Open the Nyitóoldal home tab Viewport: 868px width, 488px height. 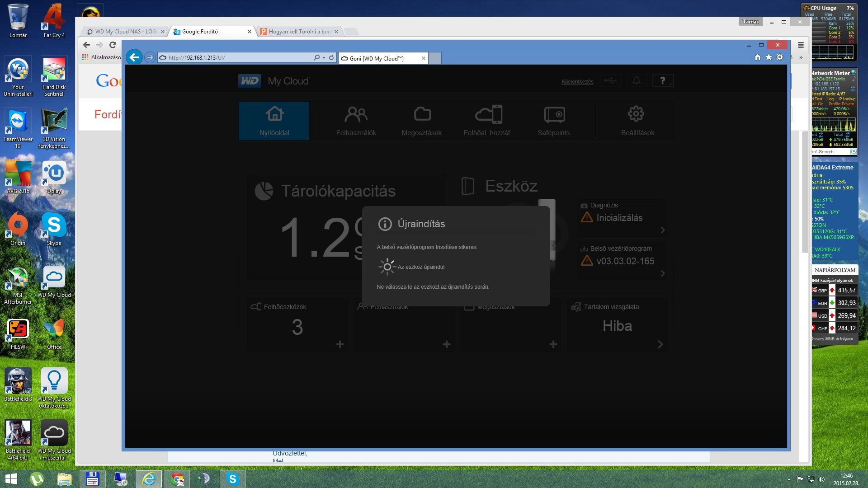click(x=274, y=120)
